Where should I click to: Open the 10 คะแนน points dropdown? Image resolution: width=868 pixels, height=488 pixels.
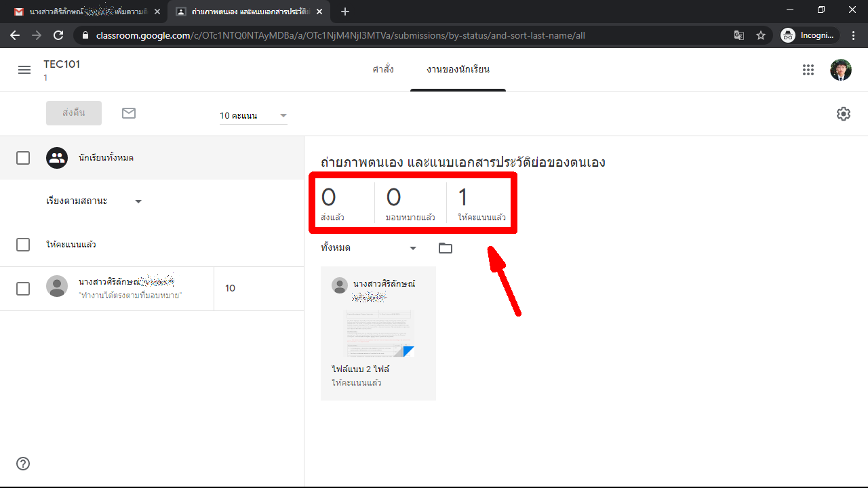(253, 116)
